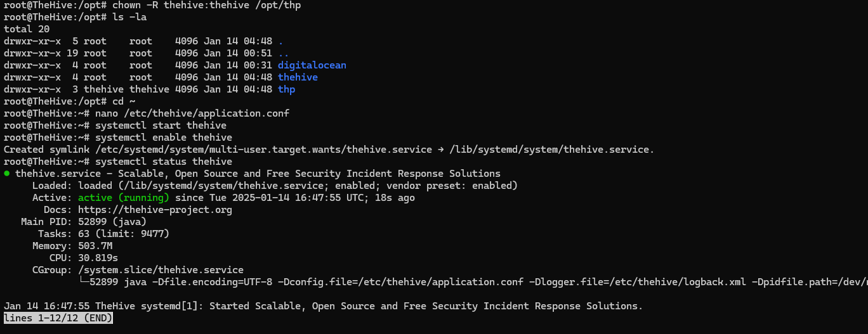Click the Tasks value 63 (limit: 9477)
The image size is (868, 334).
[x=124, y=234]
